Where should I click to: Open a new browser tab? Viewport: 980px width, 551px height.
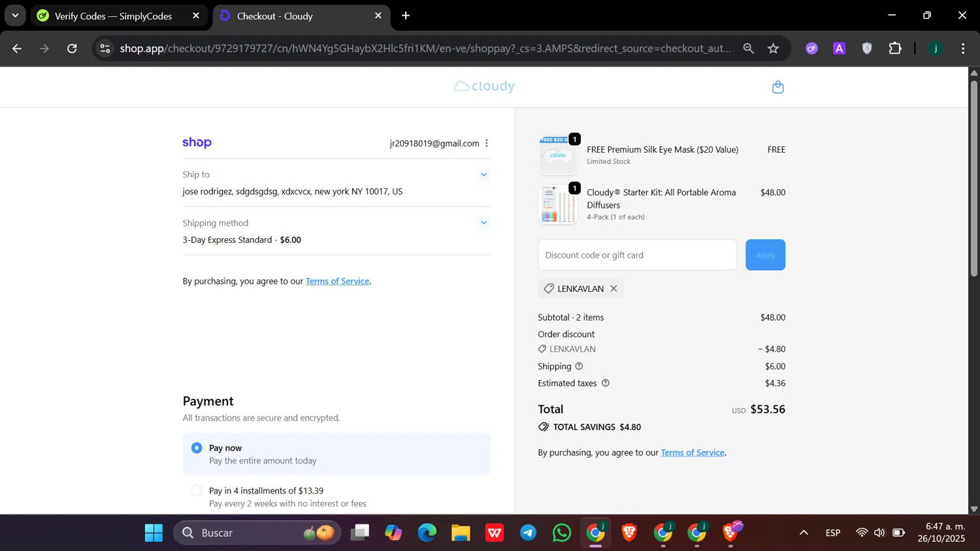pos(406,16)
